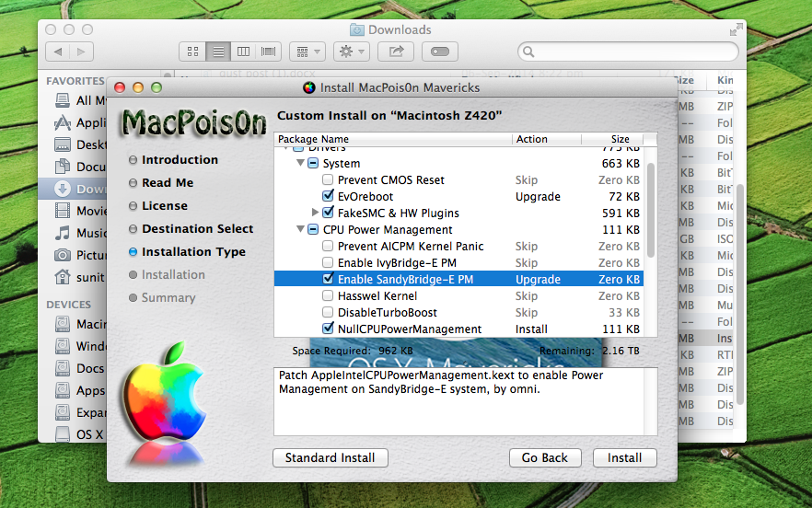Expand FakeSMC & HW Plugins group

point(315,213)
